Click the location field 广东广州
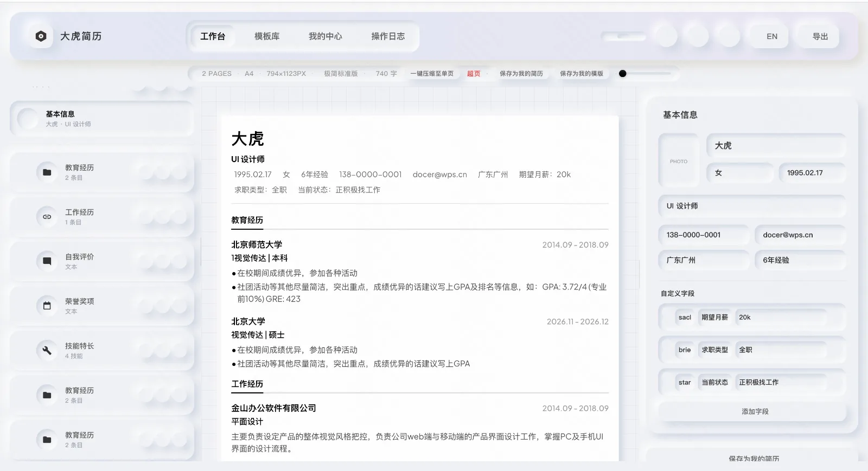The width and height of the screenshot is (868, 471). click(704, 260)
